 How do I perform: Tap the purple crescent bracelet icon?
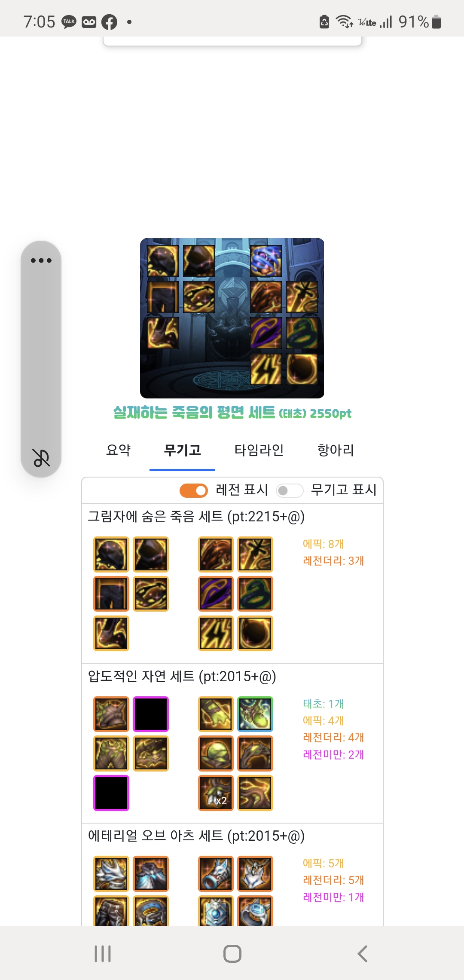click(x=216, y=594)
